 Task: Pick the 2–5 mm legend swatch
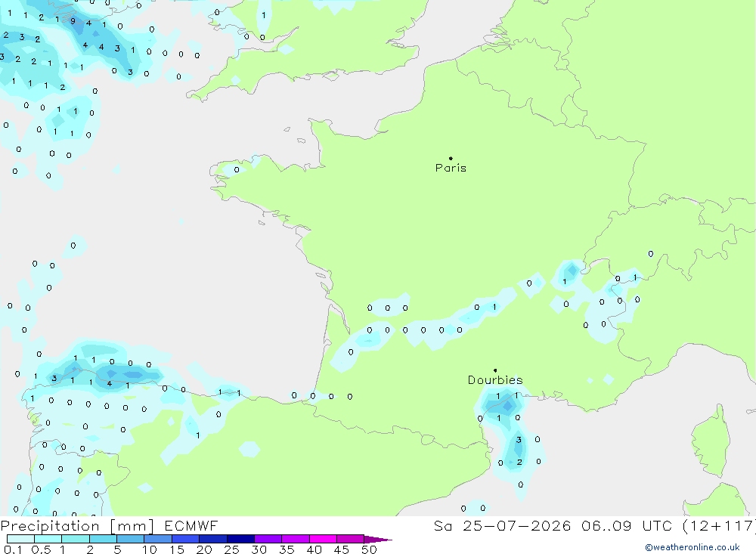[103, 539]
